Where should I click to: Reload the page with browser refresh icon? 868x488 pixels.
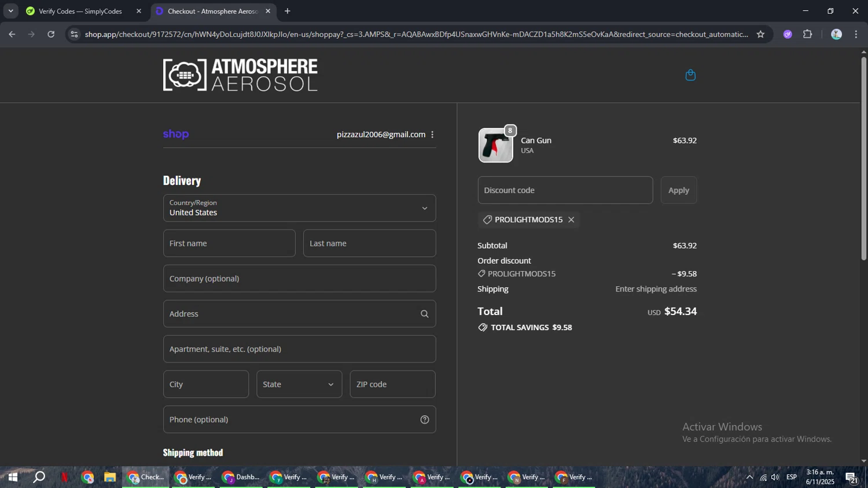click(51, 34)
